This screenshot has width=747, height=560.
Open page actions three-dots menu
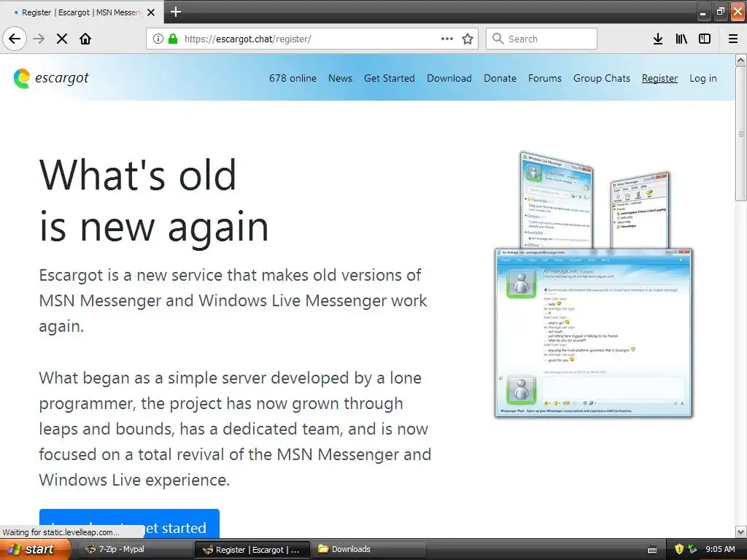(447, 39)
